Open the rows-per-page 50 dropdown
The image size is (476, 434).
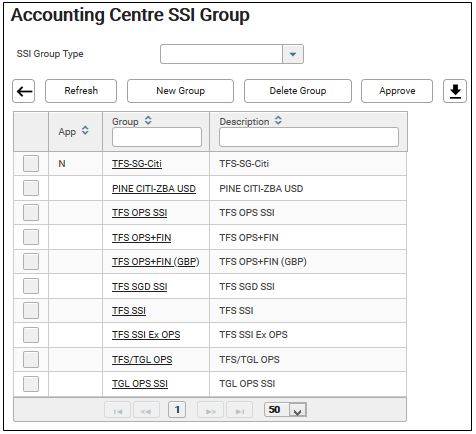click(x=298, y=411)
